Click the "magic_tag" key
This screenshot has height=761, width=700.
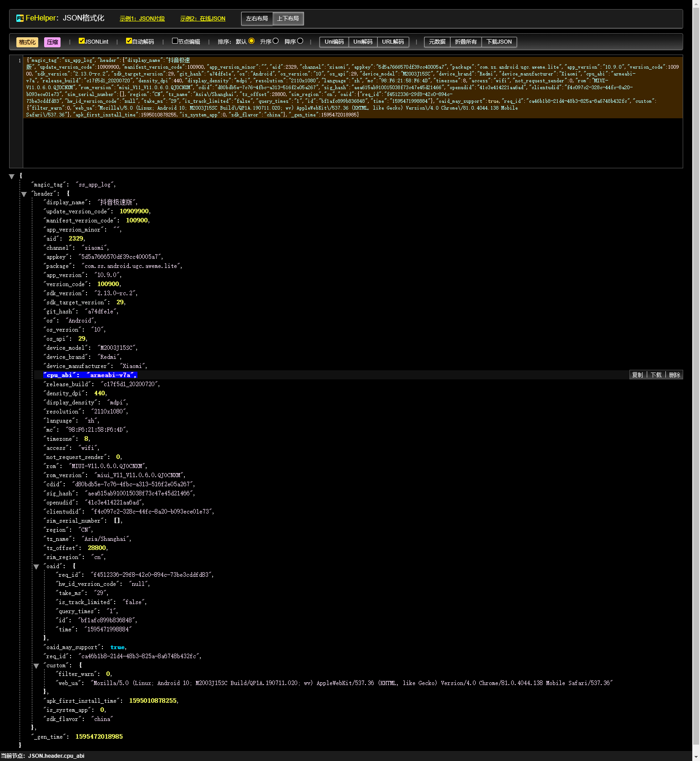tap(48, 185)
